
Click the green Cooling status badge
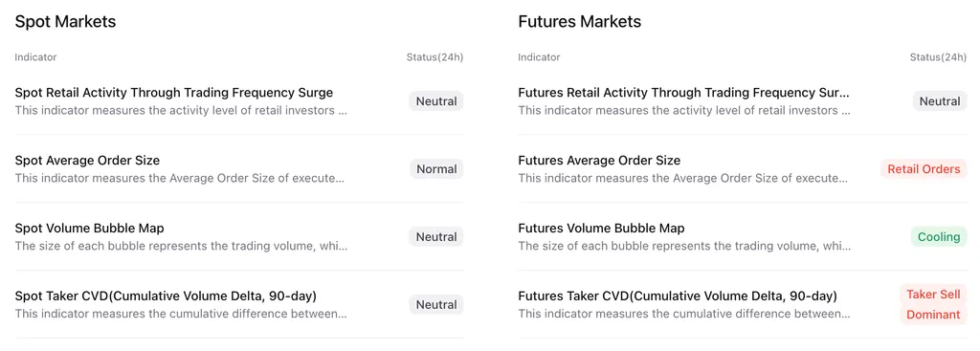coord(939,236)
